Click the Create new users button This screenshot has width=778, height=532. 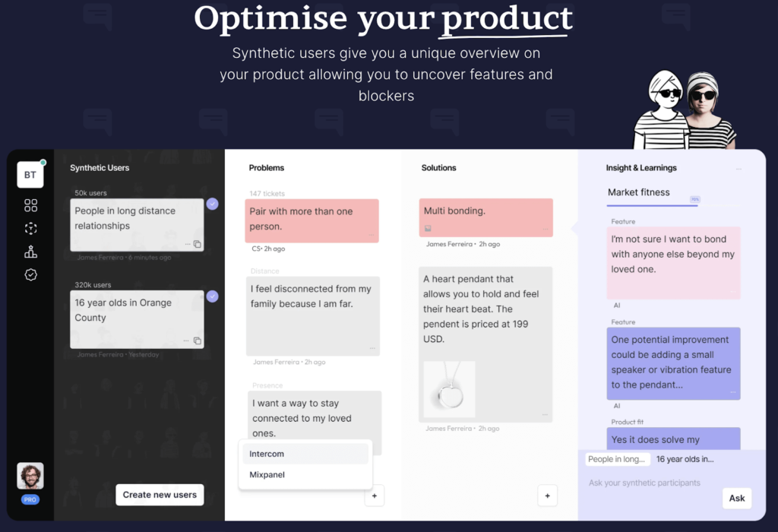(160, 495)
